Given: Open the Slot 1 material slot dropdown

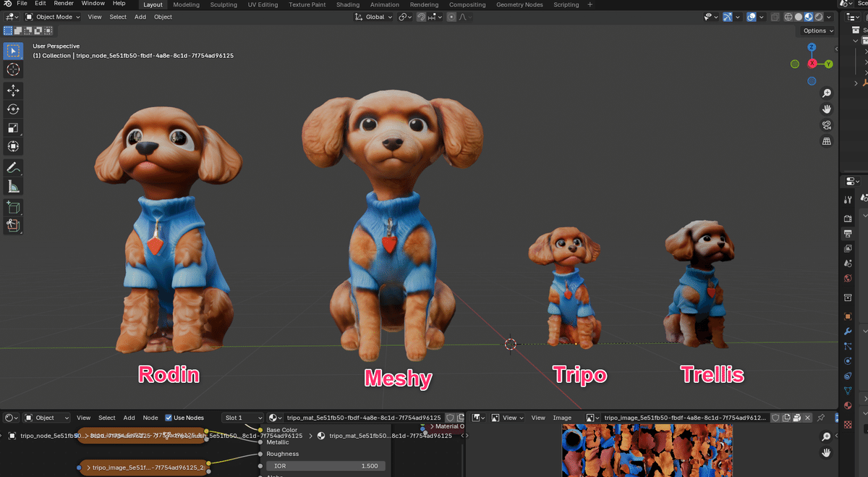Looking at the screenshot, I should point(243,418).
